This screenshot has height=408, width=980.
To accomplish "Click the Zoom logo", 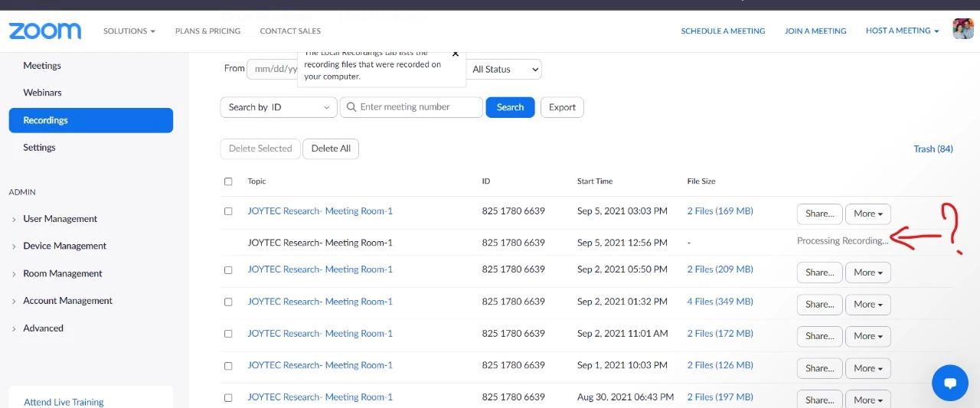I will [45, 31].
